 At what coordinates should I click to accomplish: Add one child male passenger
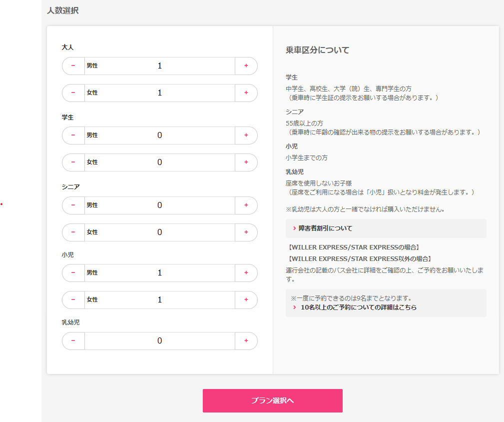click(x=246, y=273)
